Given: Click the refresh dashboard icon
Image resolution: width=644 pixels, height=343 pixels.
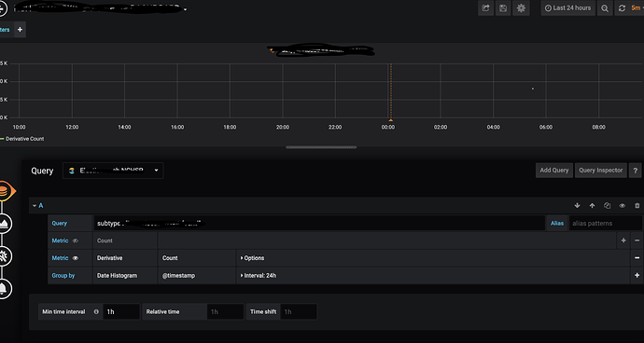Looking at the screenshot, I should [x=622, y=8].
